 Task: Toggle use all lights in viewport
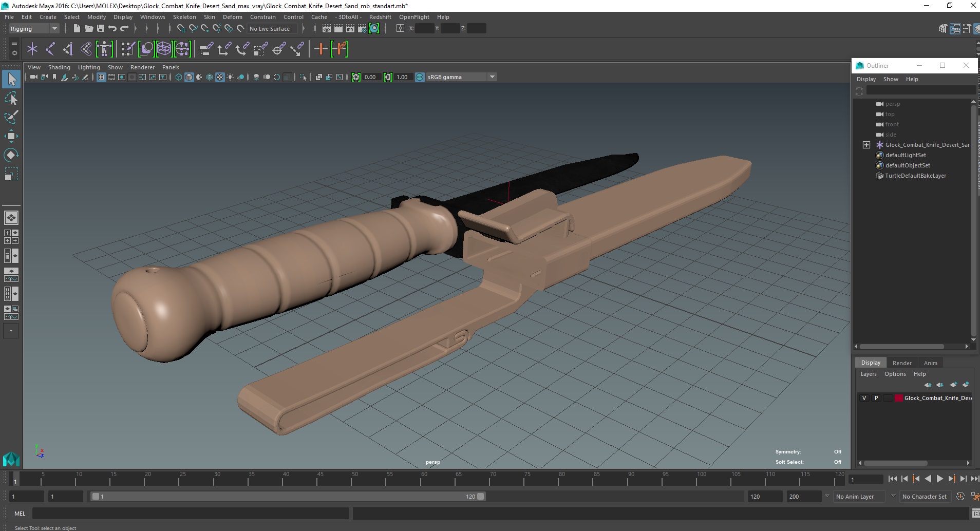(x=230, y=77)
